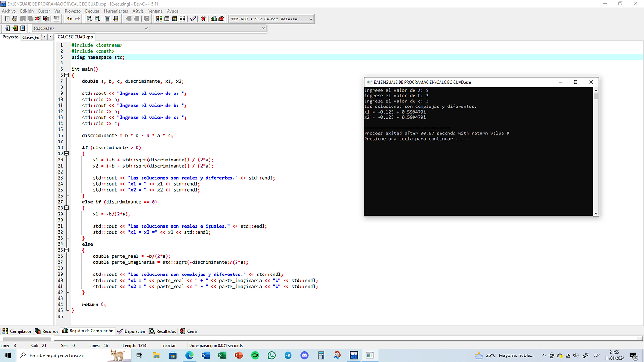Screen dimensions: 644x362
Task: Click console window scrollbar up arrow
Action: [596, 90]
